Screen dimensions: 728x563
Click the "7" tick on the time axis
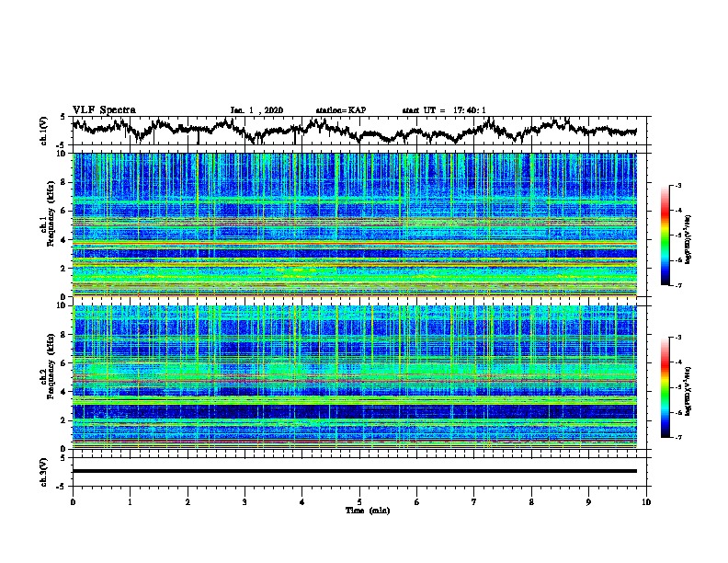coord(474,502)
